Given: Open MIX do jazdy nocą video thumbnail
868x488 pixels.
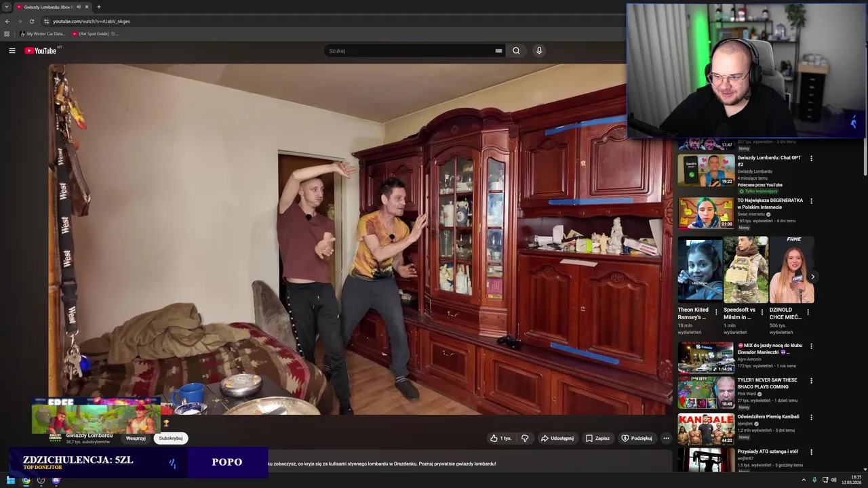Looking at the screenshot, I should point(706,358).
